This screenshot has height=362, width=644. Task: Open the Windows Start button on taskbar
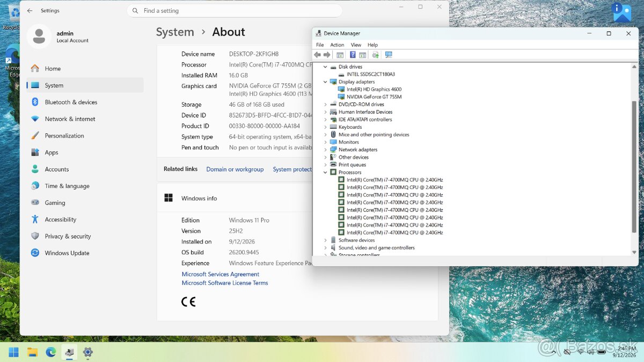13,352
